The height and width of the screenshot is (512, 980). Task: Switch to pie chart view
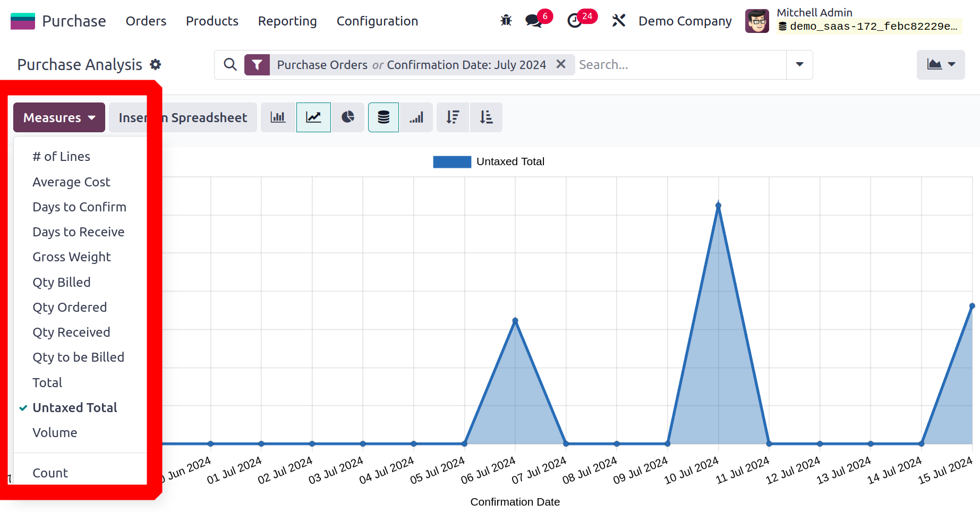pyautogui.click(x=348, y=117)
